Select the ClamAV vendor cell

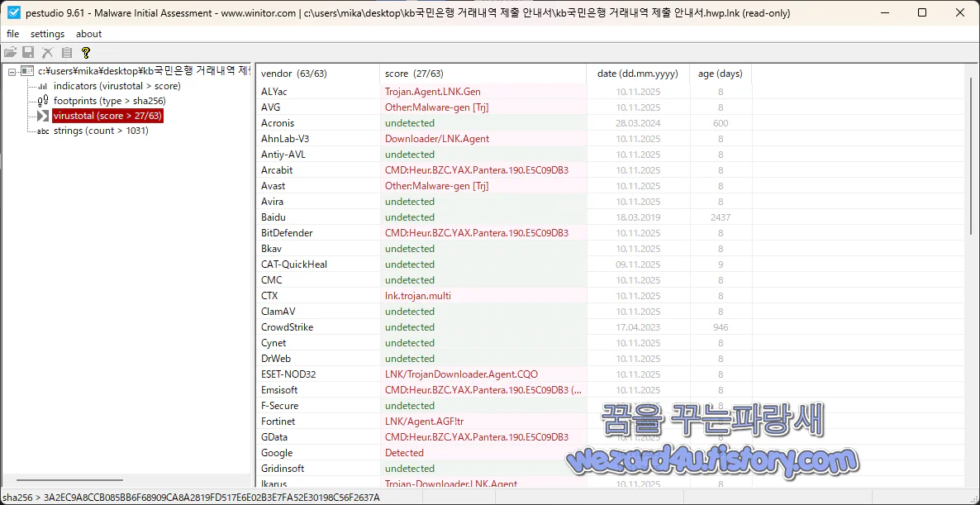[x=317, y=312]
